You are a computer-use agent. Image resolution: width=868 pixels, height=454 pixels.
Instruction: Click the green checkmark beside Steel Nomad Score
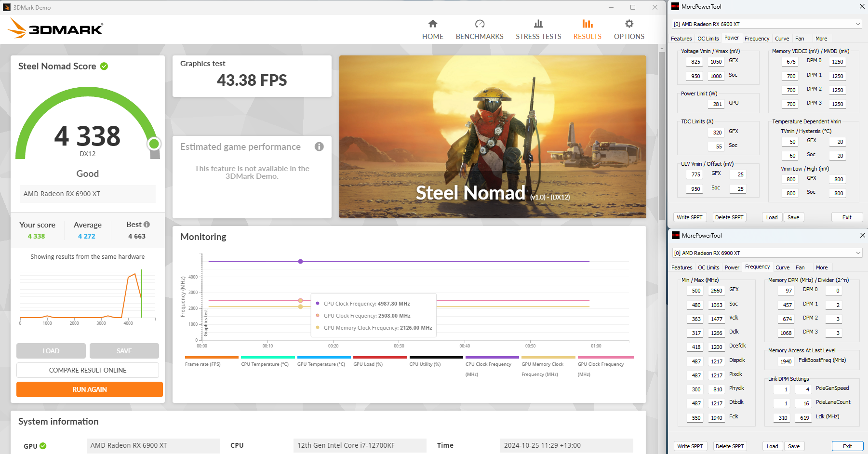[x=104, y=66]
